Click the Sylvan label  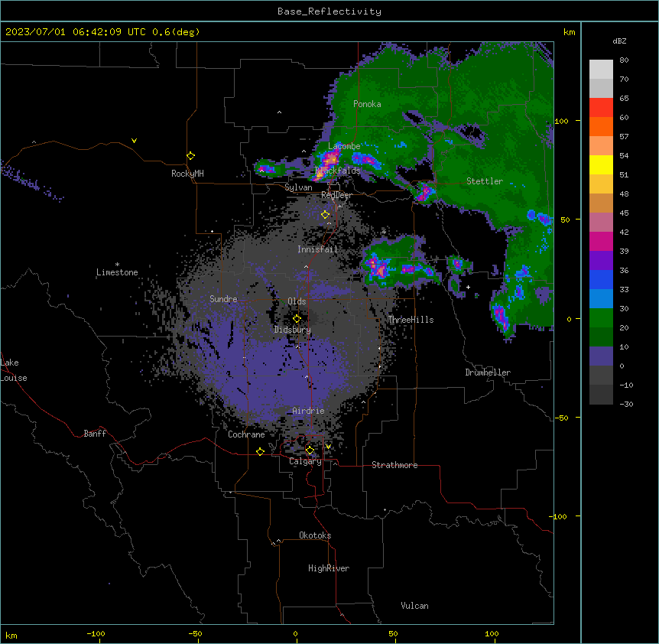coord(298,187)
